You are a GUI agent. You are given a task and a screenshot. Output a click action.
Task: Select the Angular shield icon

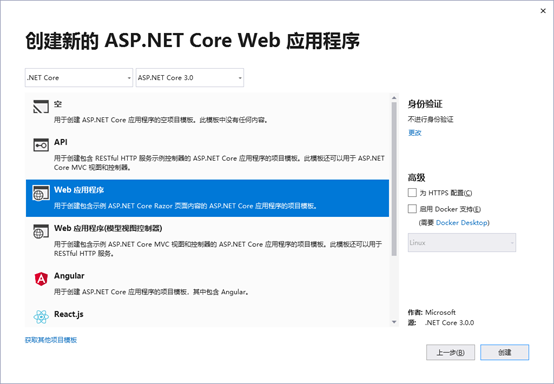41,279
